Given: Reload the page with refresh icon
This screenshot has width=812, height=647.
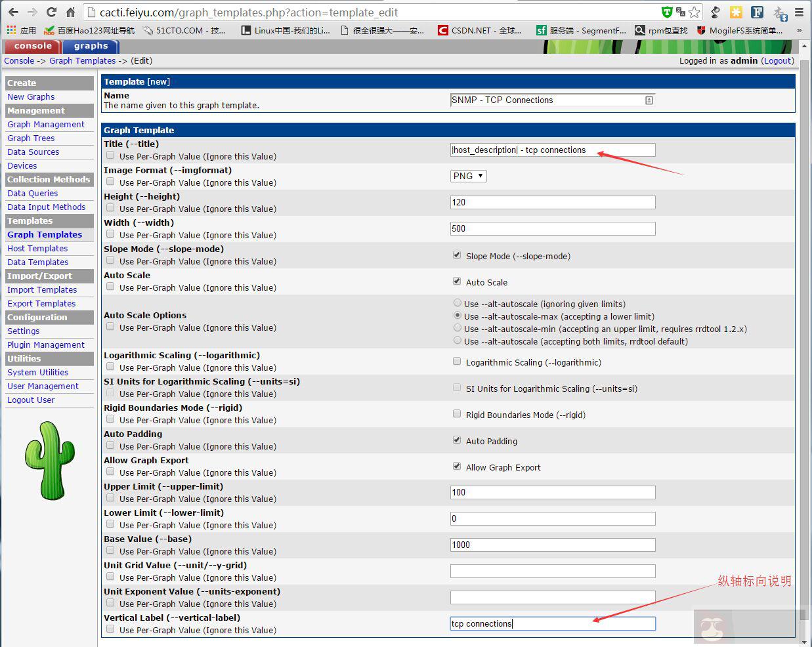Looking at the screenshot, I should tap(51, 12).
